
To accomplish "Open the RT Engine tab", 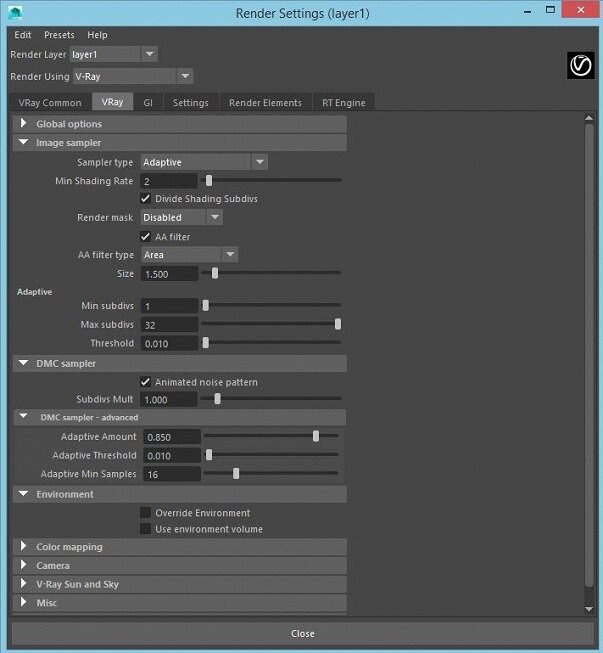I will pos(344,102).
